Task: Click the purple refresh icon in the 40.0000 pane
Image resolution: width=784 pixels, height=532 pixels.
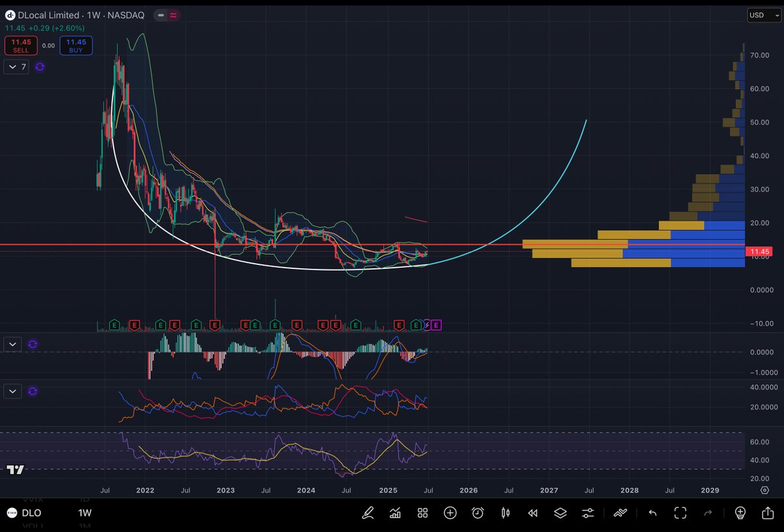Action: [33, 391]
